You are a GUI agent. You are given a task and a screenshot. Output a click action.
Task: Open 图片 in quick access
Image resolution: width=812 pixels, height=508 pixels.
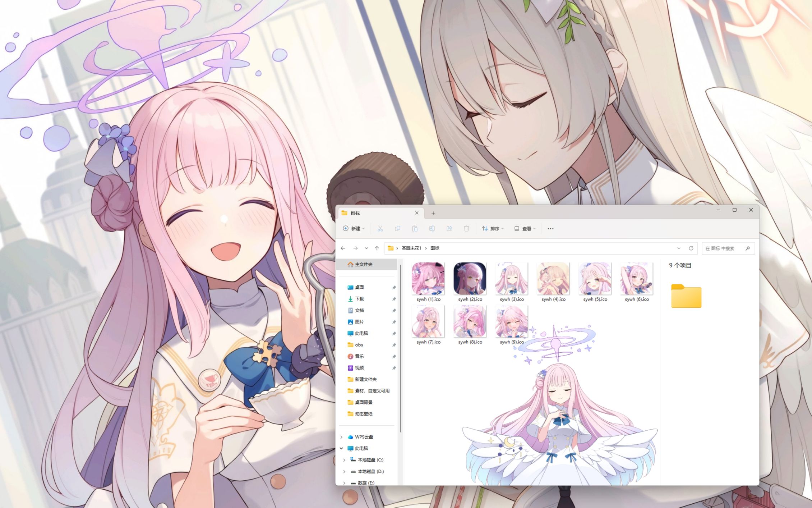coord(359,322)
